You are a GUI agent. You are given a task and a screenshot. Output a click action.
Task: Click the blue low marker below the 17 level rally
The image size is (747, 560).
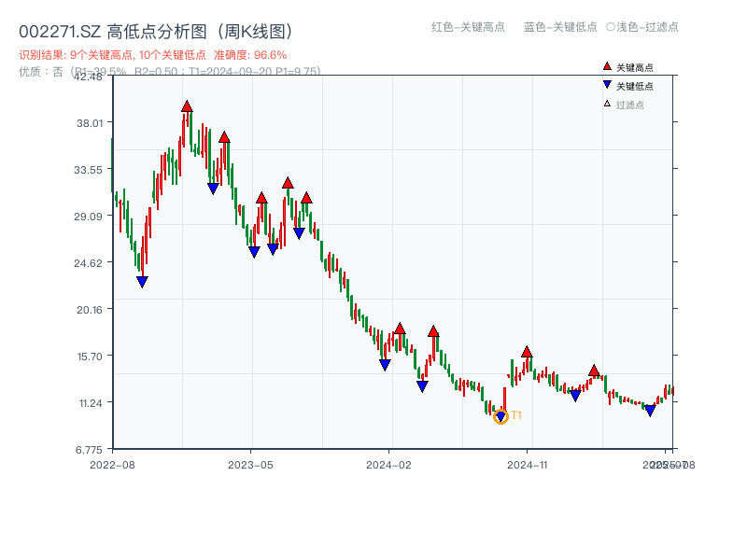422,385
